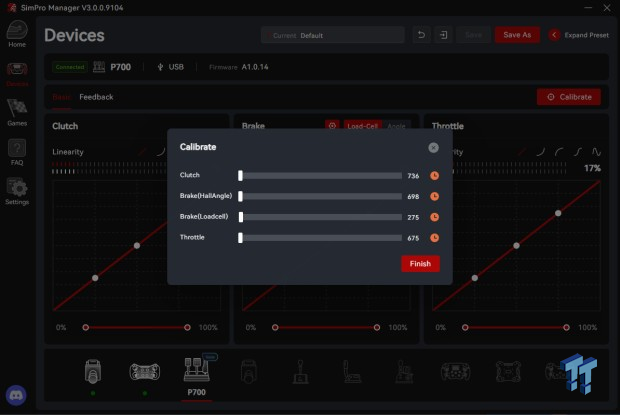Click the Expand Preset label
The height and width of the screenshot is (415, 620).
[586, 35]
